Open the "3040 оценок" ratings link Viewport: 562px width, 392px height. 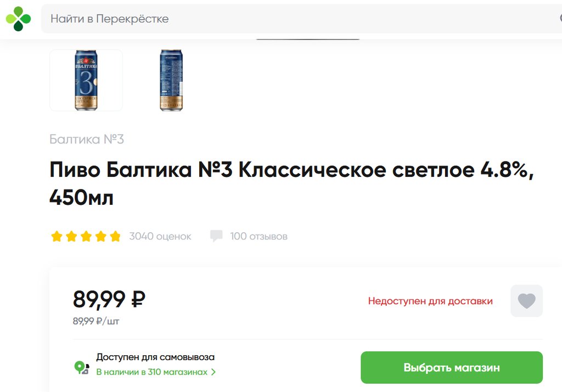click(x=160, y=237)
